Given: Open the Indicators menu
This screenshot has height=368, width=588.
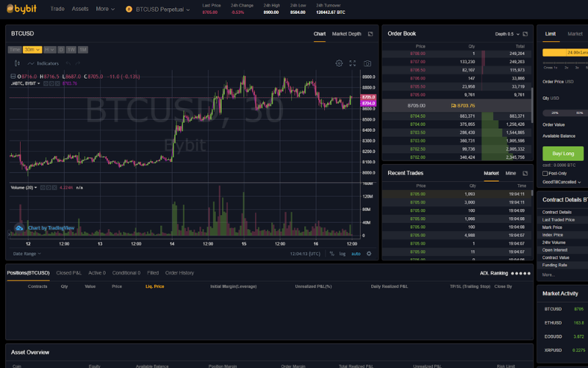Looking at the screenshot, I should (x=43, y=63).
